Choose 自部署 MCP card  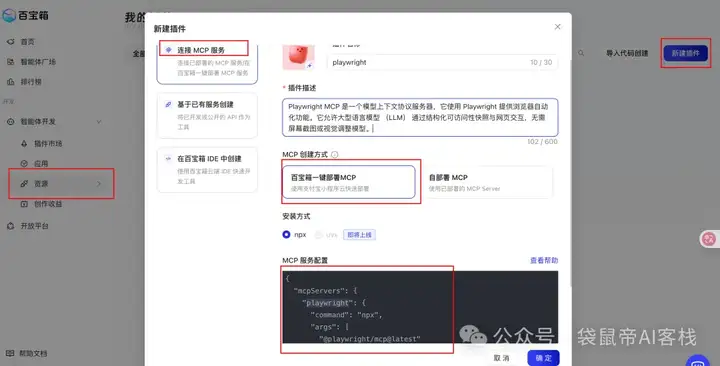click(487, 182)
